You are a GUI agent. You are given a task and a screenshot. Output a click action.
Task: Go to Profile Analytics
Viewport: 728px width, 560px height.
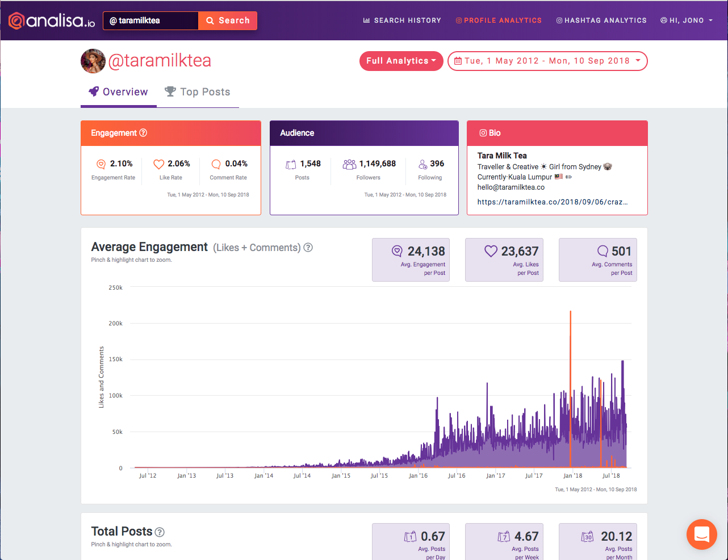[x=499, y=20]
